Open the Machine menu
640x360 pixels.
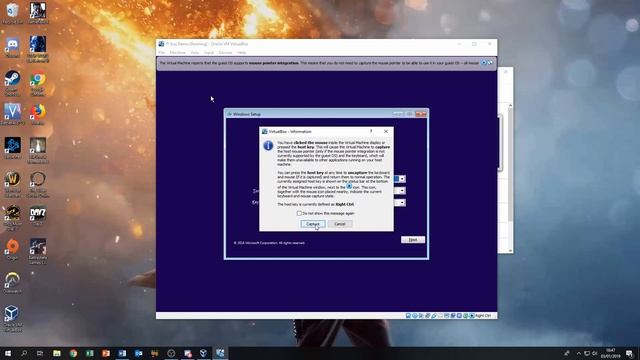point(178,53)
